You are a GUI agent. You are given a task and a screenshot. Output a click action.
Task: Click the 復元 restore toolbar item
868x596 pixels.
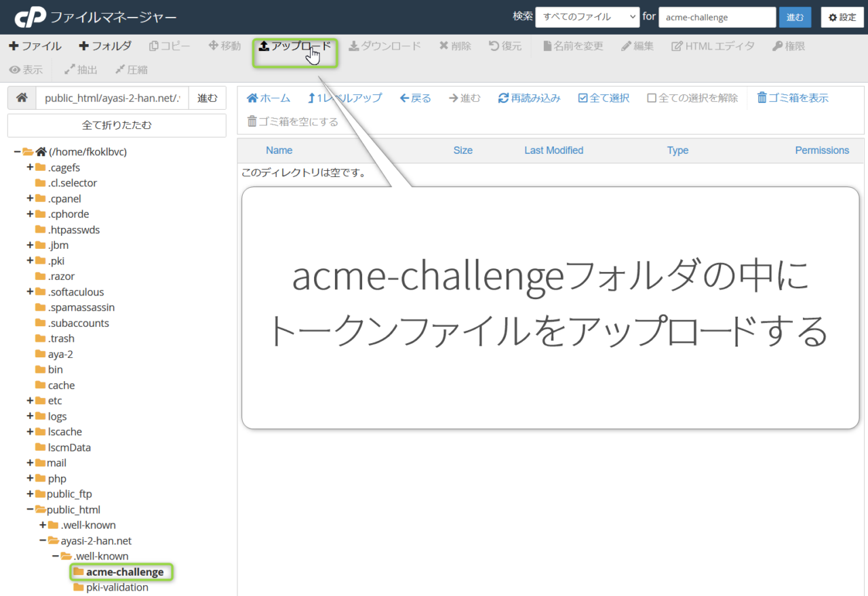pos(505,46)
